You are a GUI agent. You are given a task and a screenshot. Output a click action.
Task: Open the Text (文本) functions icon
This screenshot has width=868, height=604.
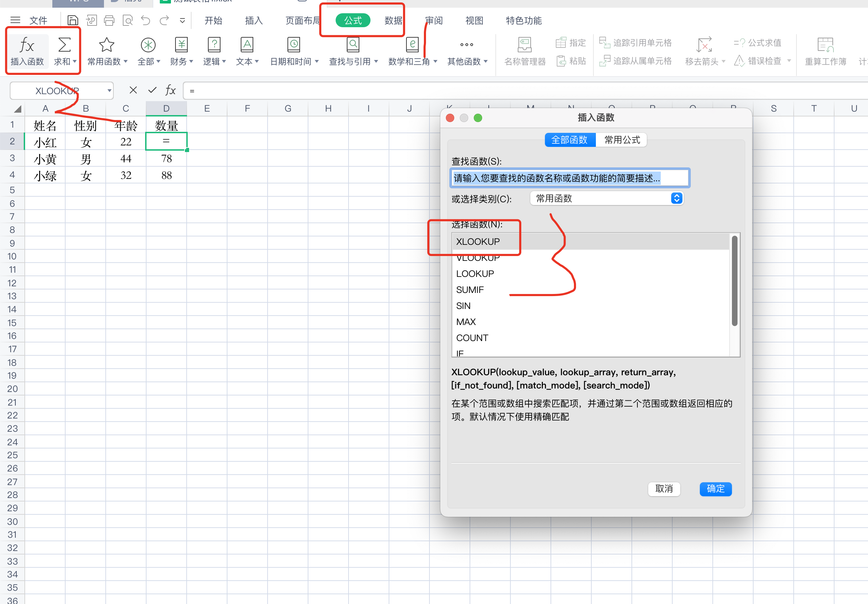click(x=247, y=45)
